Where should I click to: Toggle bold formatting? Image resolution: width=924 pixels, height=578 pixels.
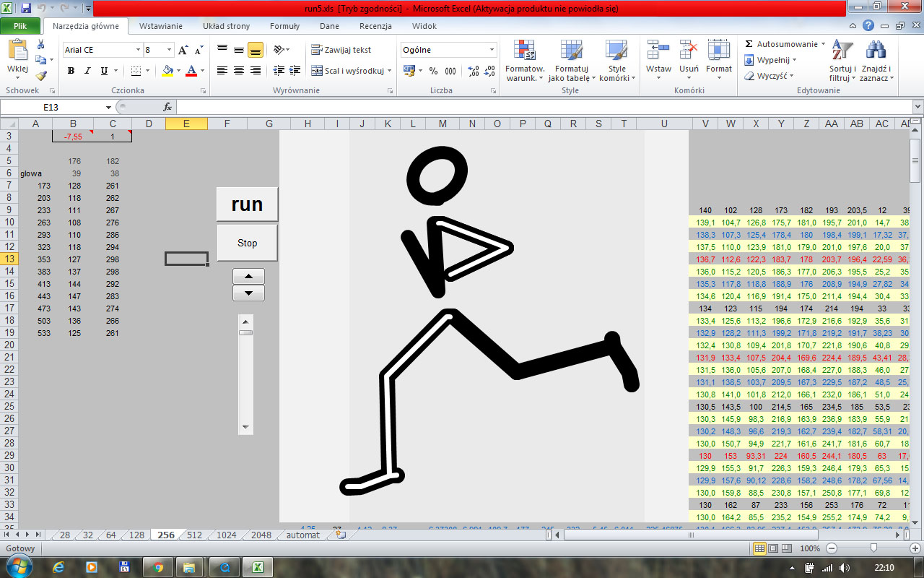(x=71, y=71)
